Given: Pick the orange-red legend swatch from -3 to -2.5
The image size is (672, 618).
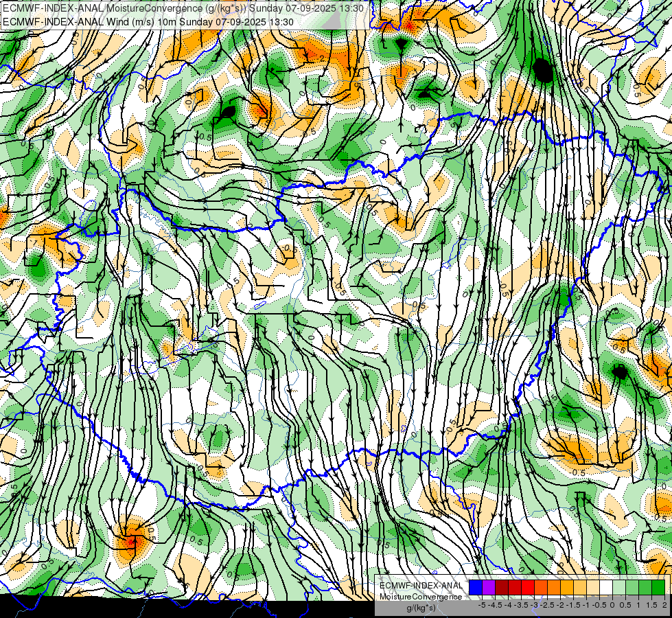Looking at the screenshot, I should (540, 587).
